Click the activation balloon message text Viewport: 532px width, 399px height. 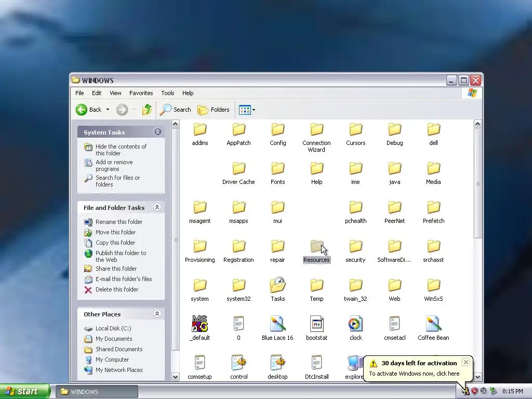(x=414, y=374)
